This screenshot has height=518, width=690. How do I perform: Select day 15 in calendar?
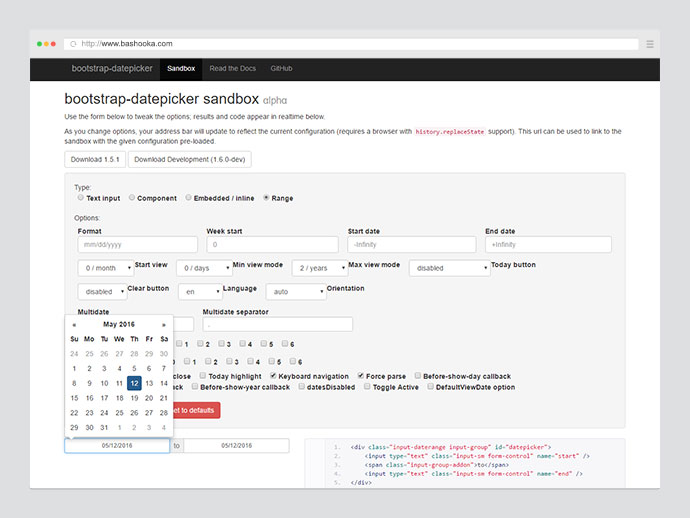pyautogui.click(x=74, y=398)
